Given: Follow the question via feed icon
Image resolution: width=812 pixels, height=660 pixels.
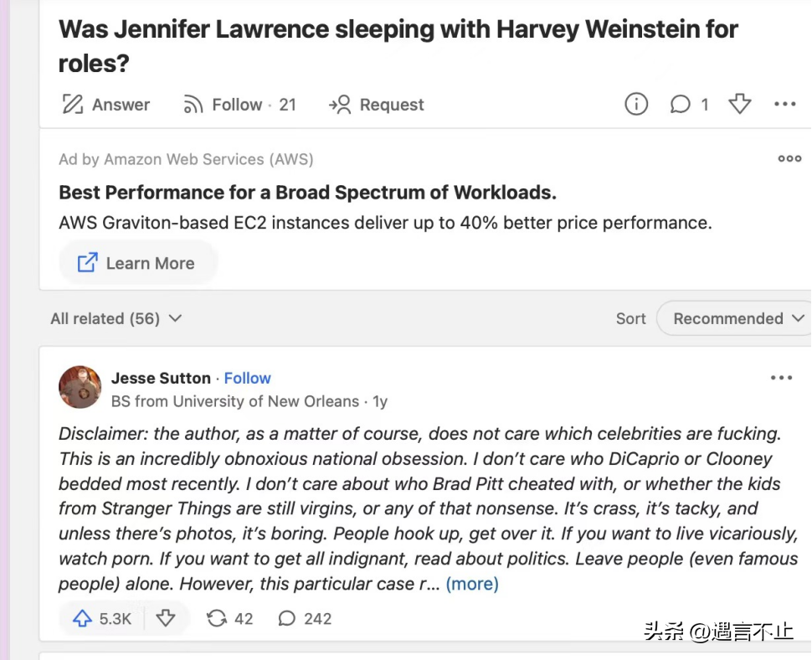Looking at the screenshot, I should click(193, 104).
